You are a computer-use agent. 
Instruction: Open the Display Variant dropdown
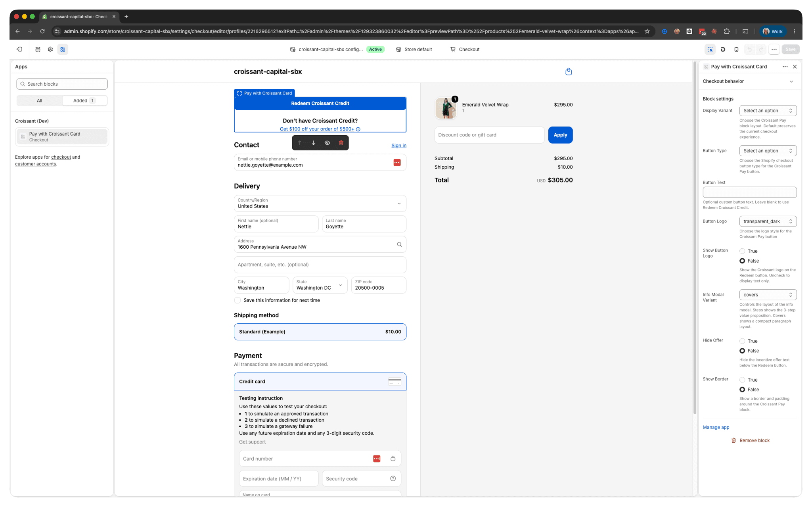point(768,111)
